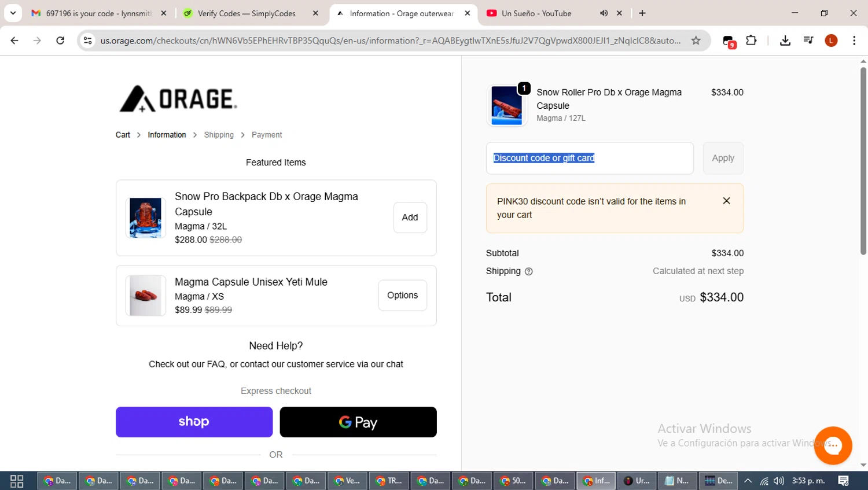The width and height of the screenshot is (868, 490).
Task: Open Chrome profile avatar L
Action: click(x=831, y=40)
